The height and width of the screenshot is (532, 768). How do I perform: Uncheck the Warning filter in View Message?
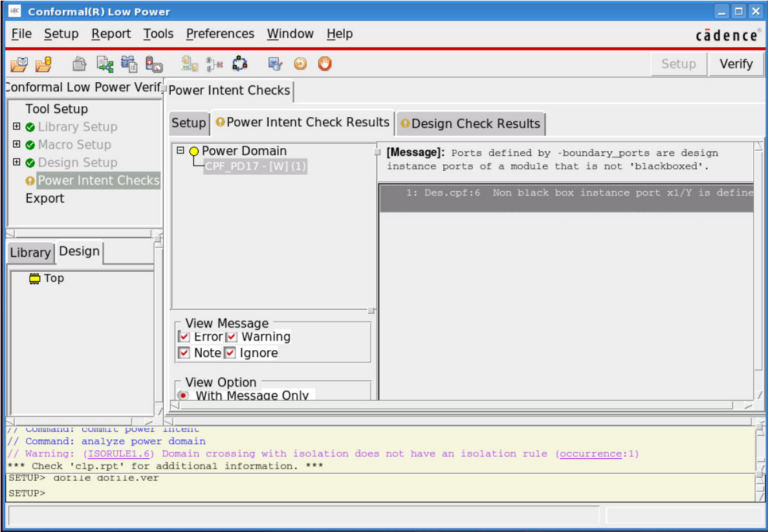point(231,337)
